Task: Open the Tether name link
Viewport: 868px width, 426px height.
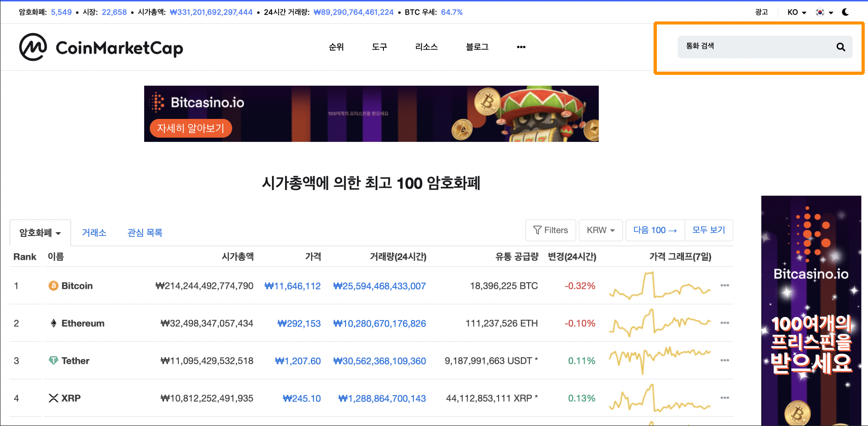Action: (x=75, y=360)
